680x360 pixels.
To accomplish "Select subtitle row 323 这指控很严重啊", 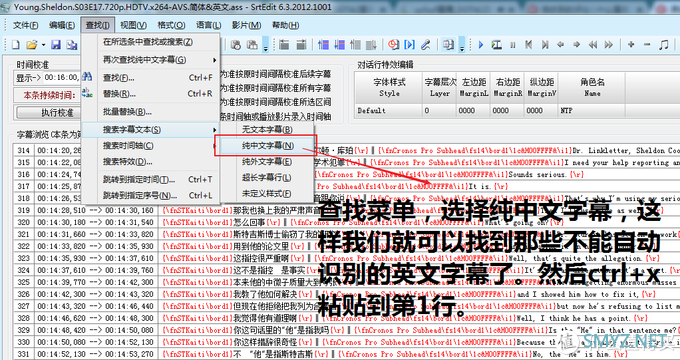I will pyautogui.click(x=346, y=258).
